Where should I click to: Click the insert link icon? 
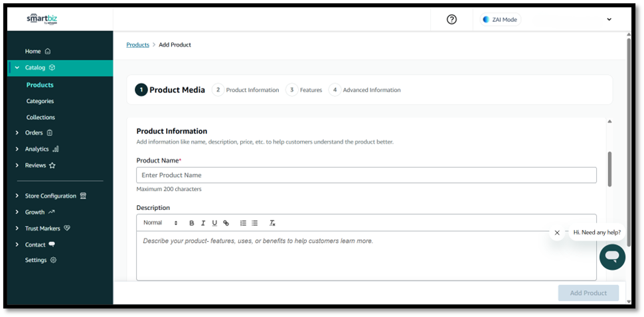pos(226,223)
